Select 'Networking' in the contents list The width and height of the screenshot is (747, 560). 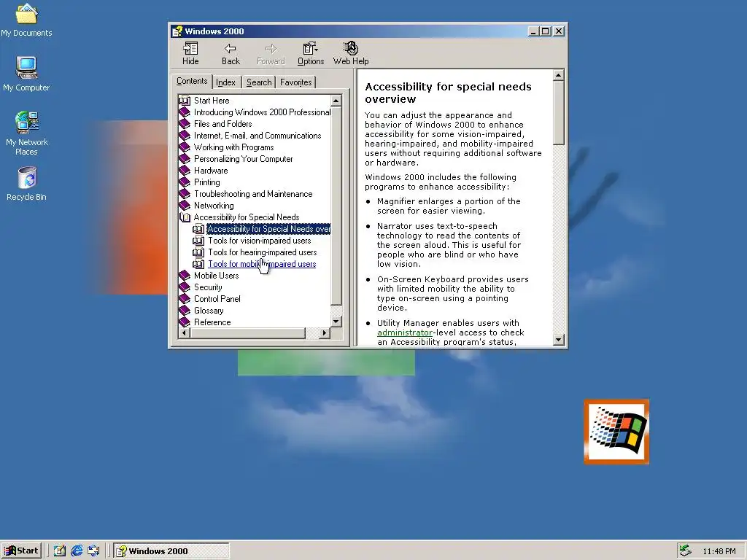pyautogui.click(x=214, y=206)
